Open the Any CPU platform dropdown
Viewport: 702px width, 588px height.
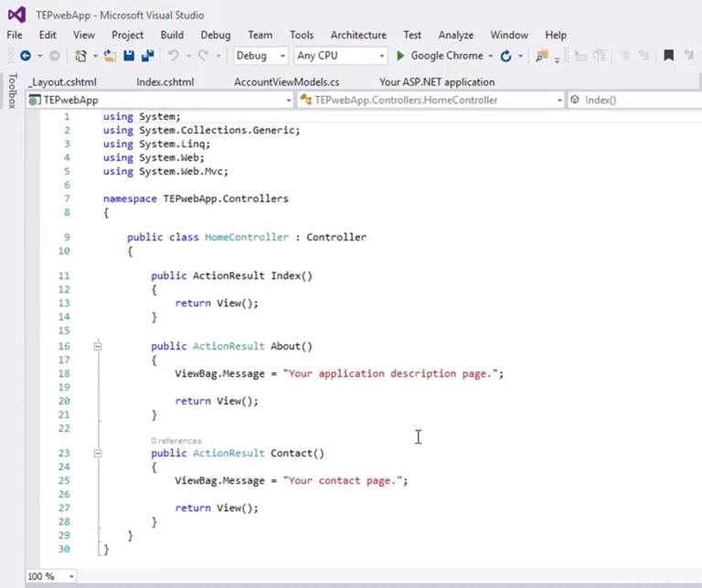(339, 56)
